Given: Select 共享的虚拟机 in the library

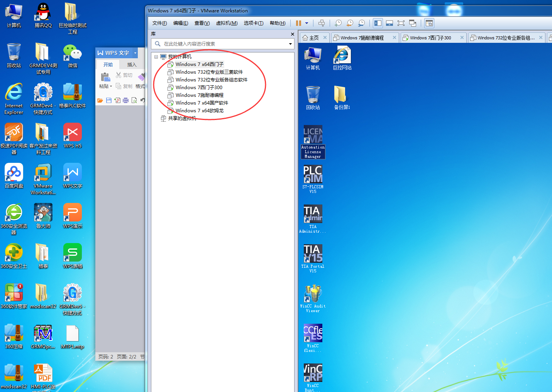Looking at the screenshot, I should [x=182, y=118].
